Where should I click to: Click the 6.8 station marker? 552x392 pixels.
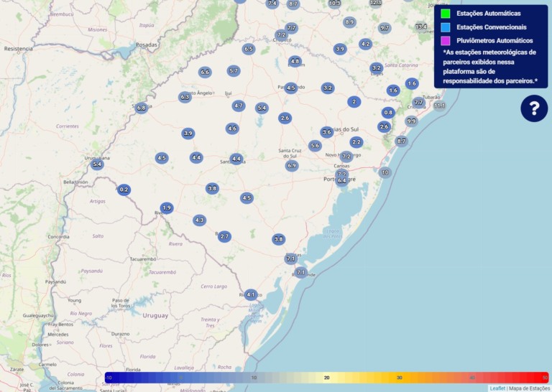[141, 108]
